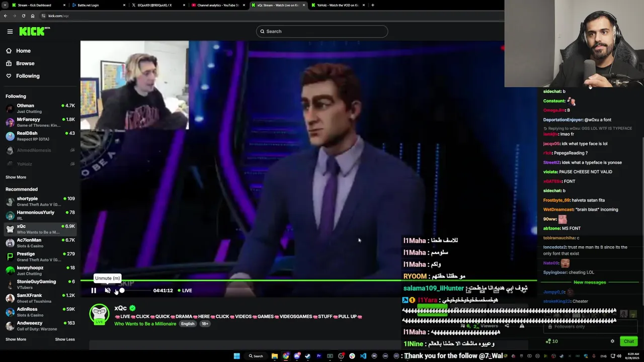Open Windows taskbar Search
The width and height of the screenshot is (644, 362).
point(256,356)
